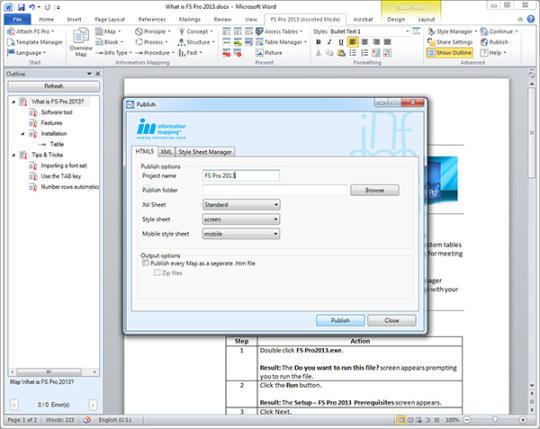This screenshot has height=429, width=540.
Task: Apply Bold formatting in FS Pro Formatting group
Action: click(x=319, y=42)
